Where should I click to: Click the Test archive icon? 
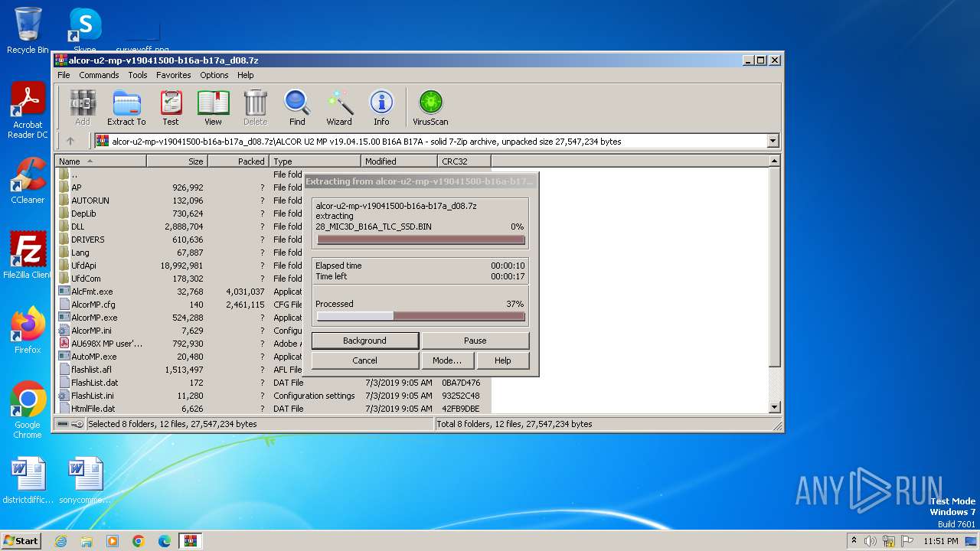pos(171,107)
